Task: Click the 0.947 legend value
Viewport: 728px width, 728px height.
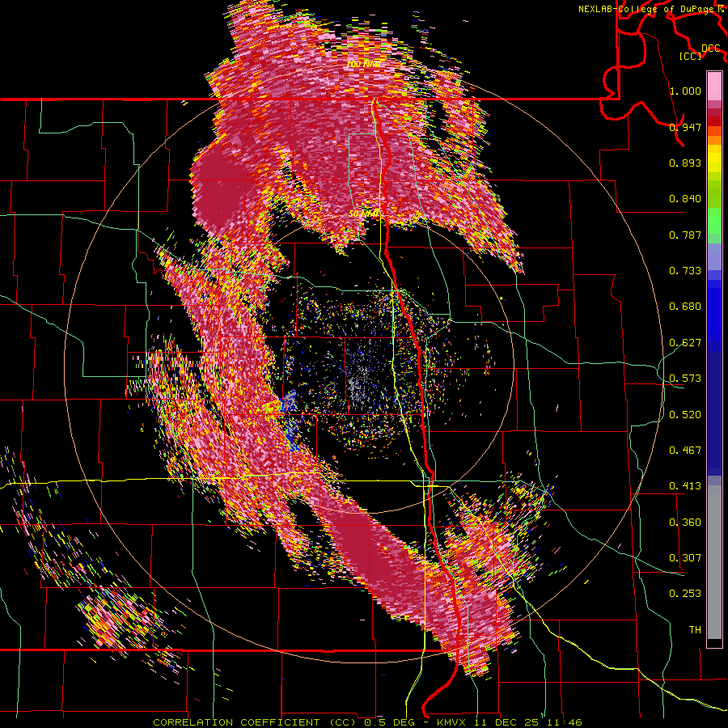Action: click(x=685, y=127)
